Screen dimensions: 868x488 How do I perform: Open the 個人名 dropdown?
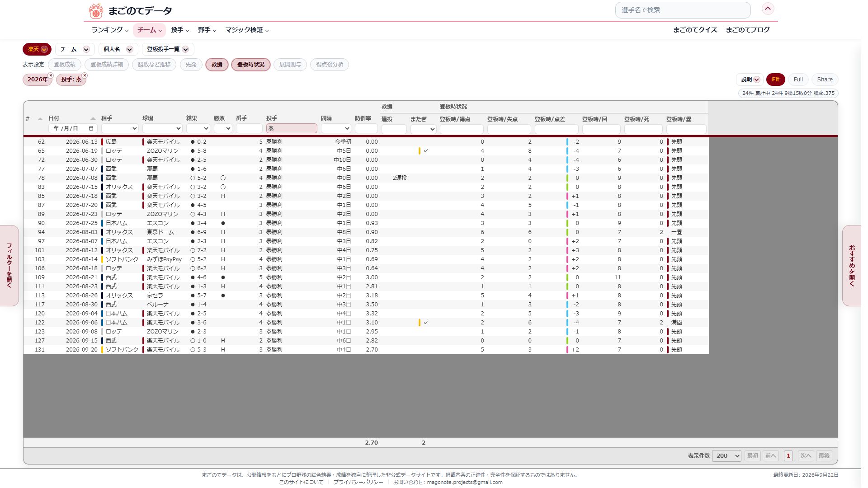point(118,49)
